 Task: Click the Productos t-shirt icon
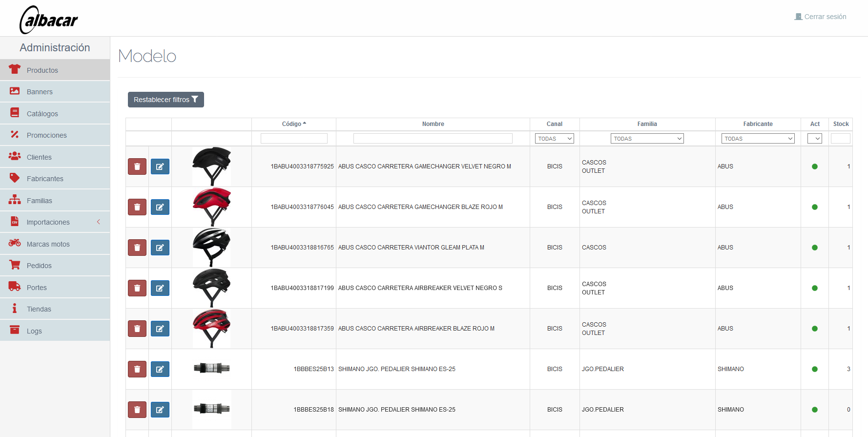pos(15,69)
